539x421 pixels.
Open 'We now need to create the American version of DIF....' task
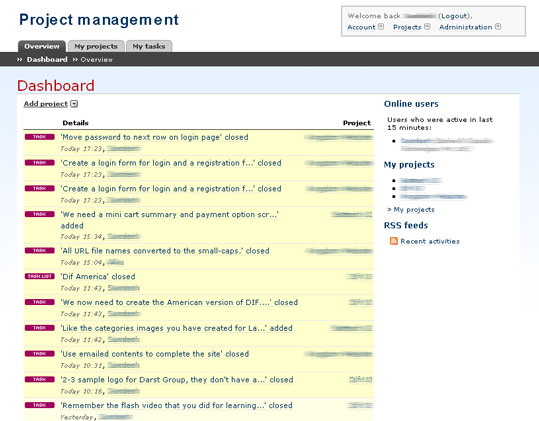pos(179,302)
